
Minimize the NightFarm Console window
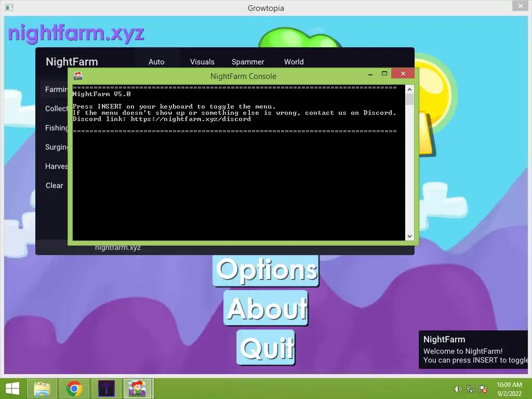point(370,74)
